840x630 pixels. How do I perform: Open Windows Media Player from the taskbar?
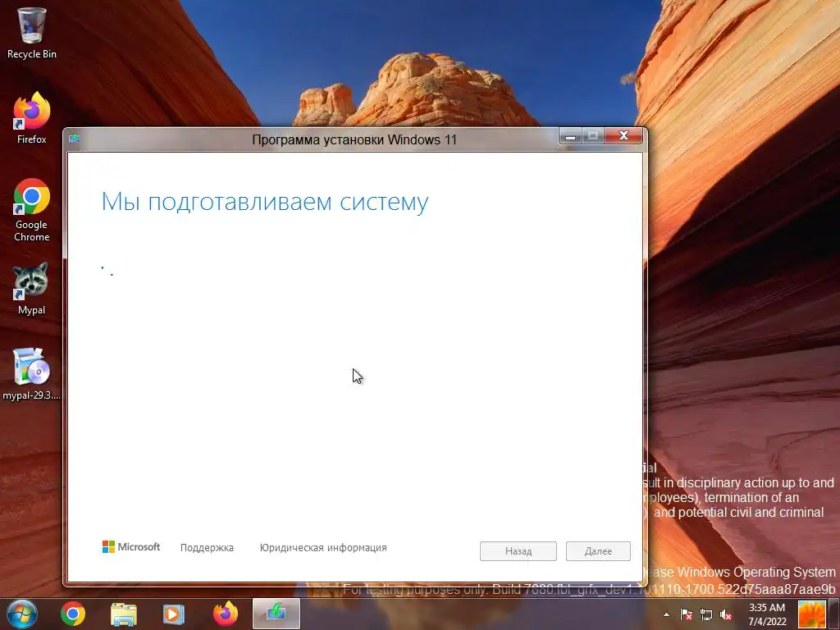tap(174, 614)
